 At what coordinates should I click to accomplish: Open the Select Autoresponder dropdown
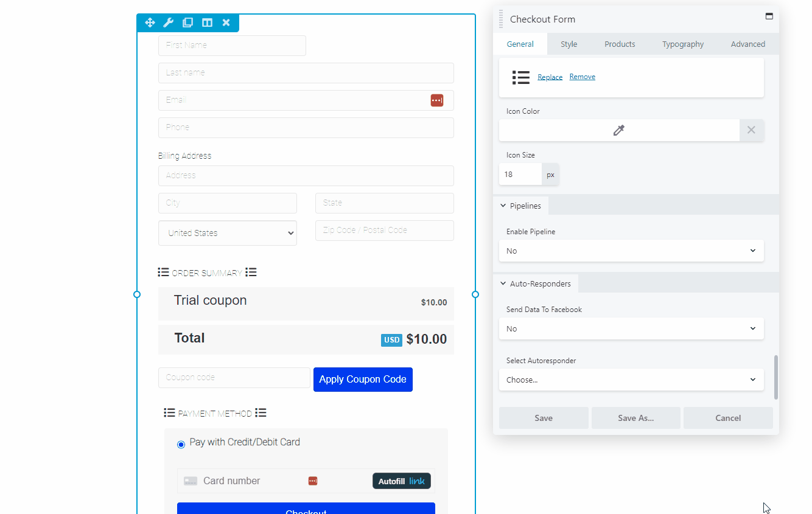click(x=631, y=380)
